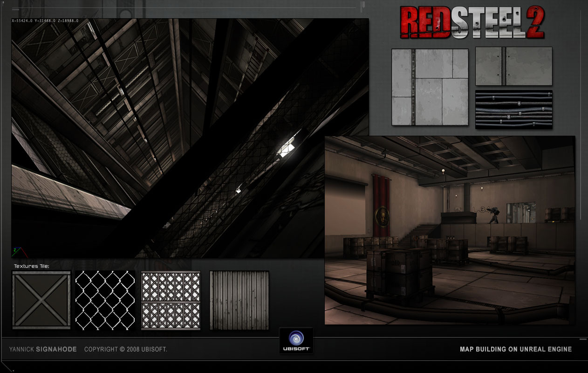Click the Yannick Signahode author name
The width and height of the screenshot is (588, 373).
[x=43, y=349]
